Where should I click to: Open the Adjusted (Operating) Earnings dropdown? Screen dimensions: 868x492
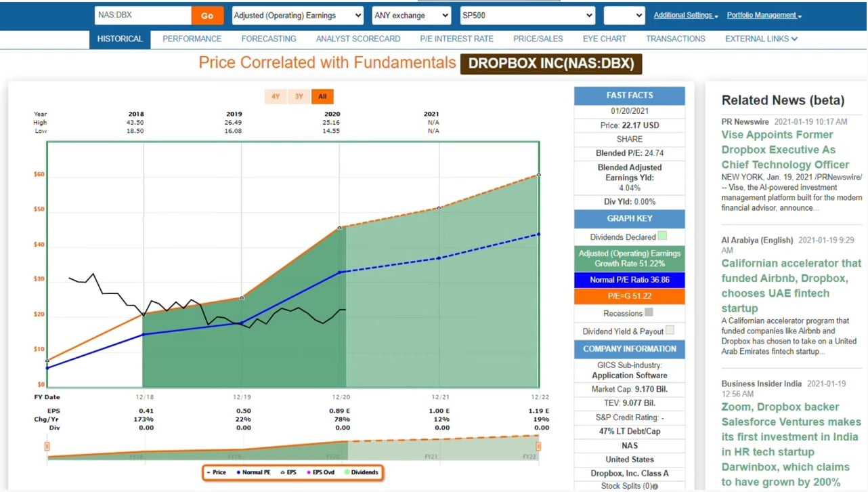(x=298, y=16)
